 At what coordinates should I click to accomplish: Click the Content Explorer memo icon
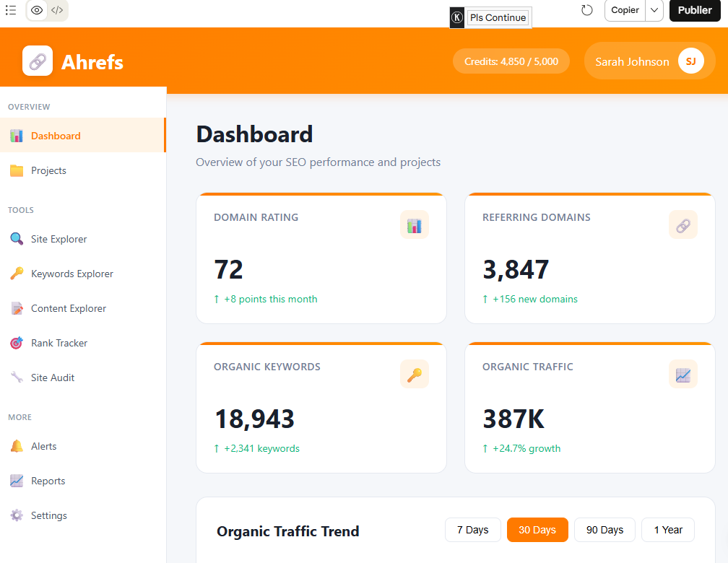pyautogui.click(x=17, y=308)
